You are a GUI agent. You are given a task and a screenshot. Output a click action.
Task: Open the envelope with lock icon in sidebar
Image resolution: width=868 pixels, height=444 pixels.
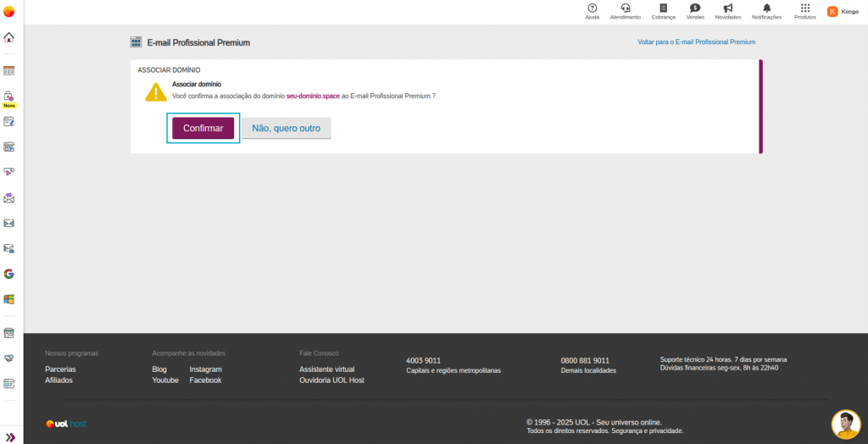pos(8,248)
